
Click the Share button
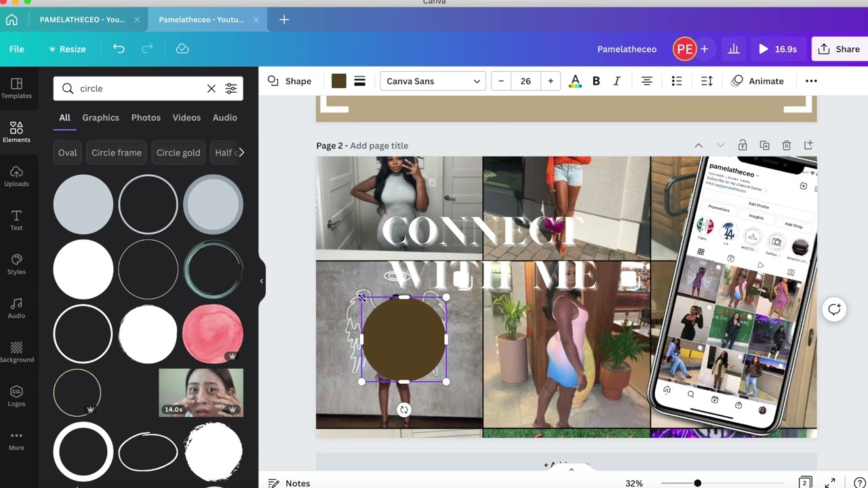(x=840, y=49)
